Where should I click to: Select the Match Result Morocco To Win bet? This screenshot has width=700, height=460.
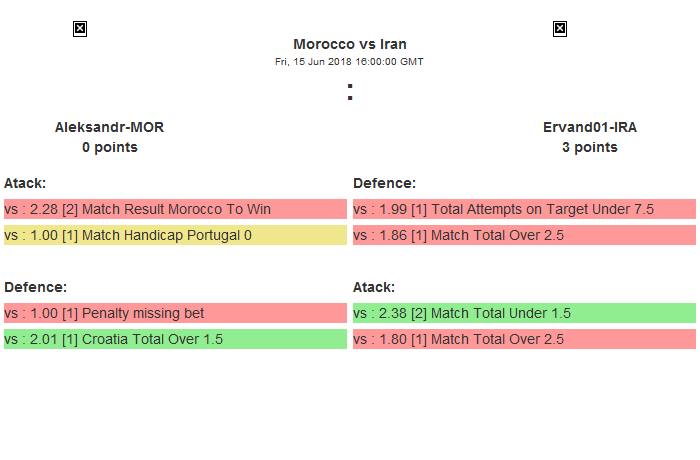tap(175, 209)
